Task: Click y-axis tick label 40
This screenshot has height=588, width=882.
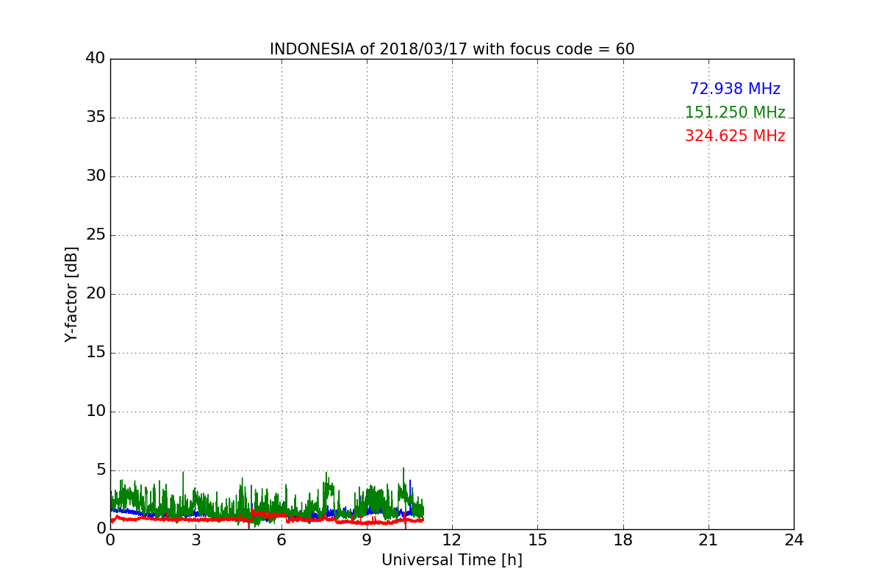Action: click(96, 58)
